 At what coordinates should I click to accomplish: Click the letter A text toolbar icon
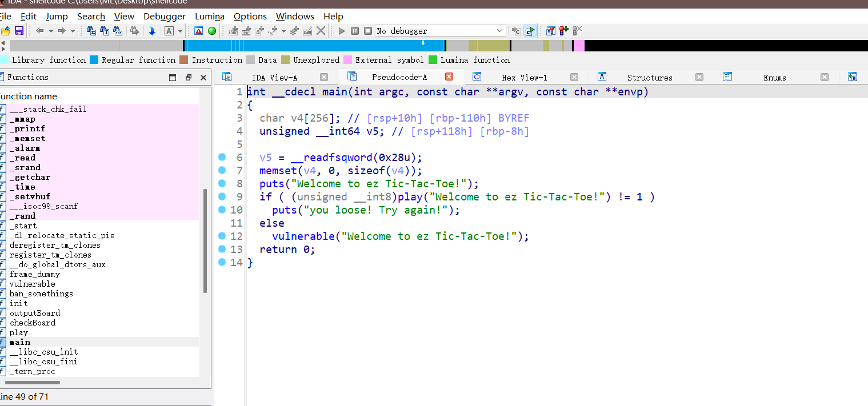coord(169,31)
